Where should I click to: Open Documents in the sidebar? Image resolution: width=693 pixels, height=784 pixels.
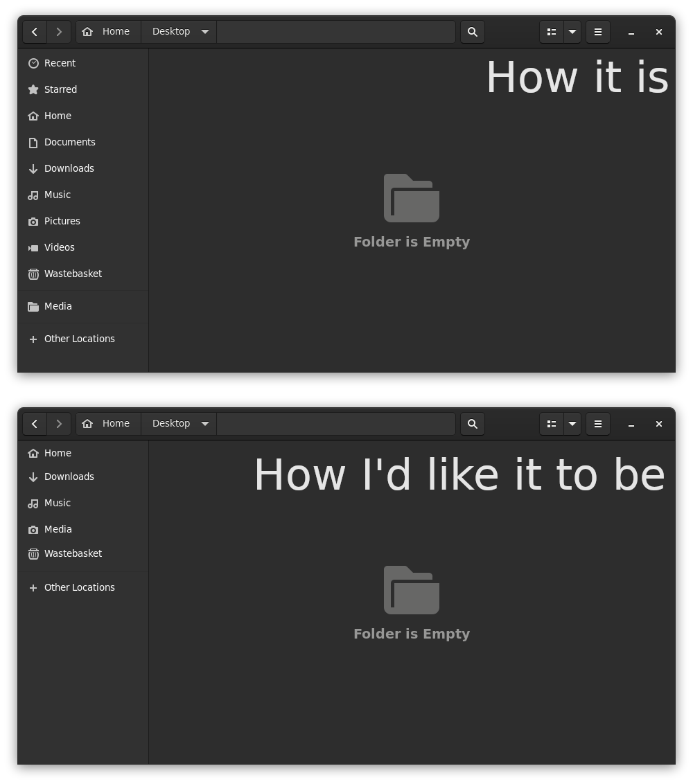[x=83, y=142]
